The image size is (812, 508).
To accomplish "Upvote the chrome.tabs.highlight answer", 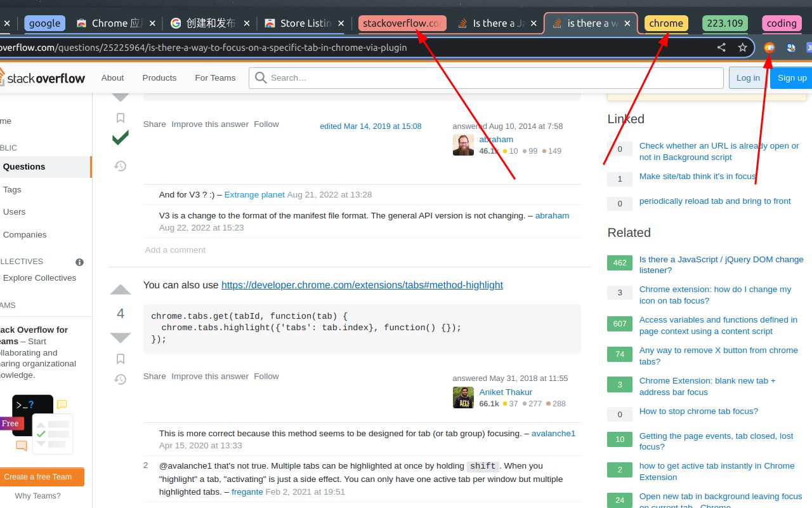I will coord(121,290).
